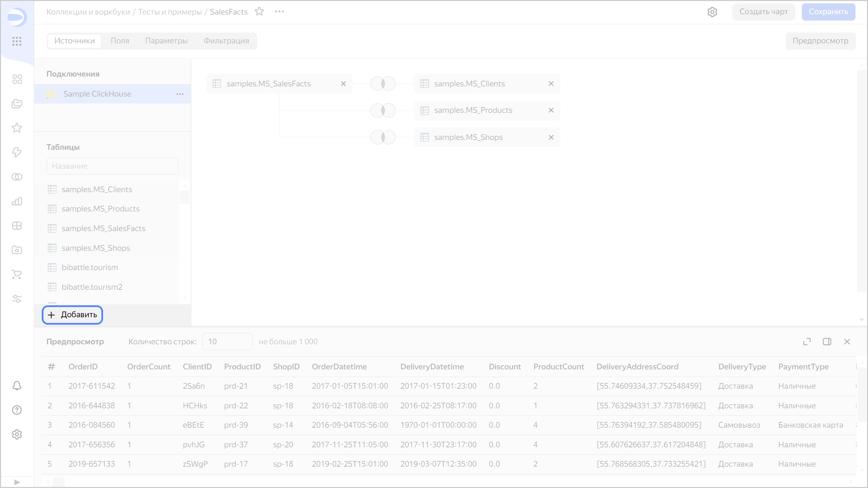The height and width of the screenshot is (488, 868).
Task: Open the ellipsis menu in the breadcrumb bar
Action: [279, 12]
